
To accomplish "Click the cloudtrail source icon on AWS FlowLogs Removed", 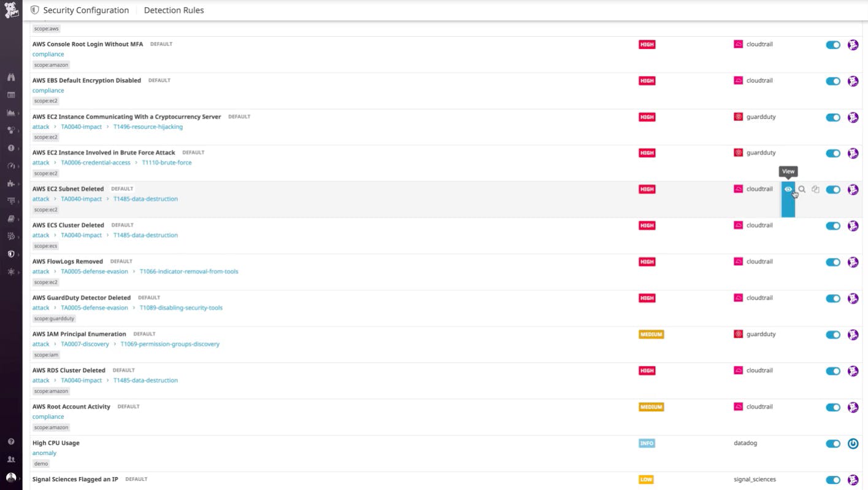I will 738,262.
